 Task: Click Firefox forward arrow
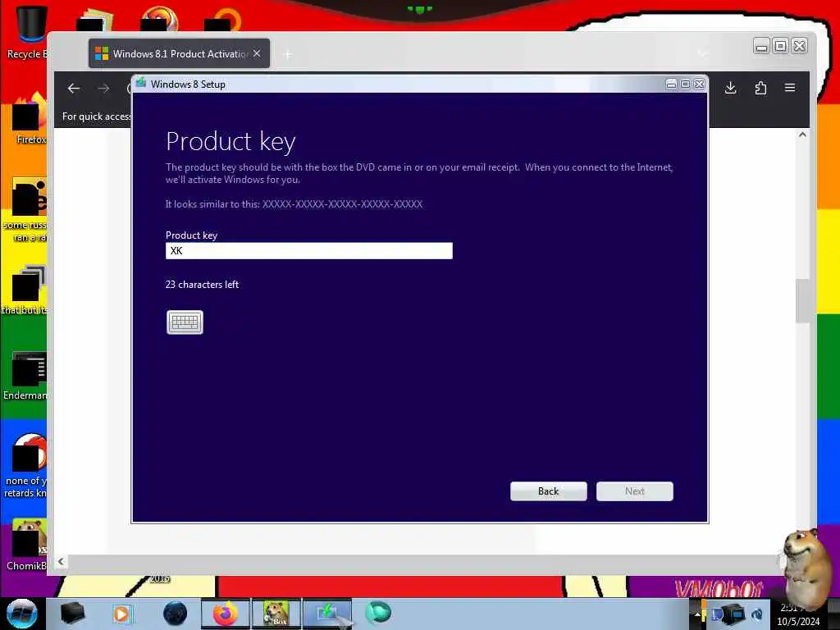click(103, 89)
